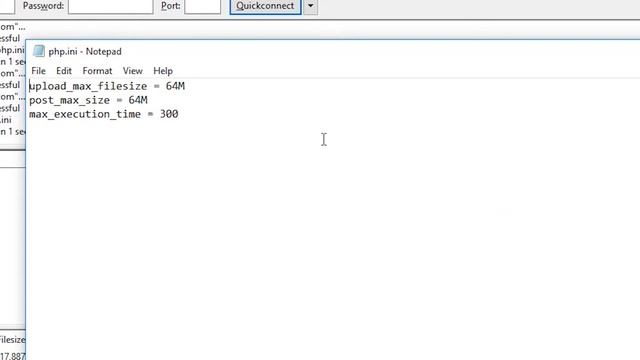Focus the Port field in FileZilla
Viewport: 640px width, 360px height.
coord(202,6)
